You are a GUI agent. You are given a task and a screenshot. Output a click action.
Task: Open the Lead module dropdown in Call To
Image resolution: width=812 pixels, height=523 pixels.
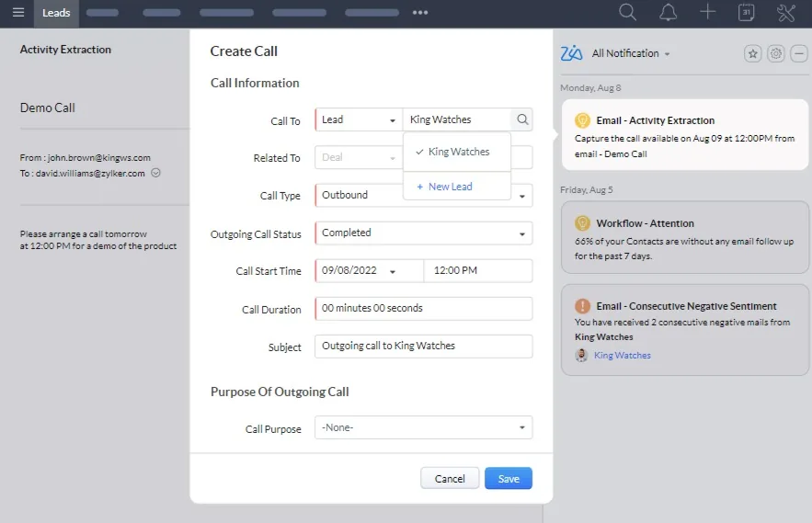359,119
